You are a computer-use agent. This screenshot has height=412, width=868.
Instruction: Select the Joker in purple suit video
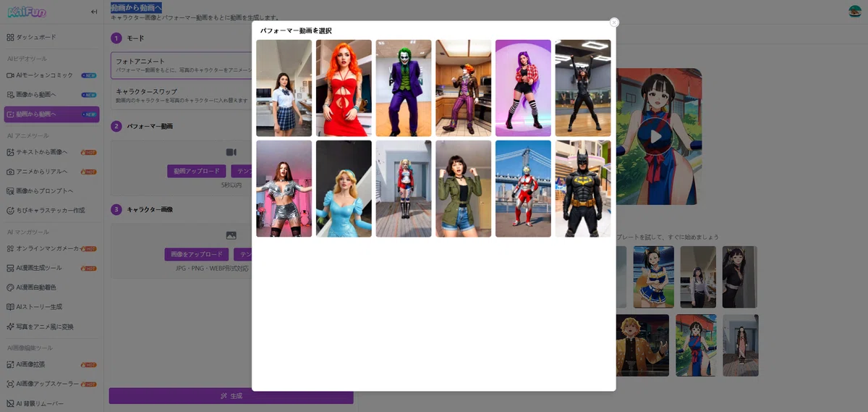(404, 88)
